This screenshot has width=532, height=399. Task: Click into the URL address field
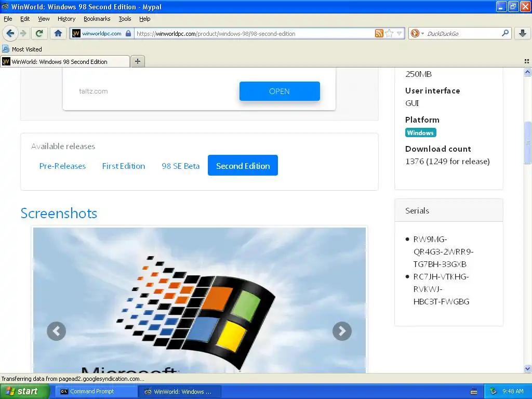[255, 34]
